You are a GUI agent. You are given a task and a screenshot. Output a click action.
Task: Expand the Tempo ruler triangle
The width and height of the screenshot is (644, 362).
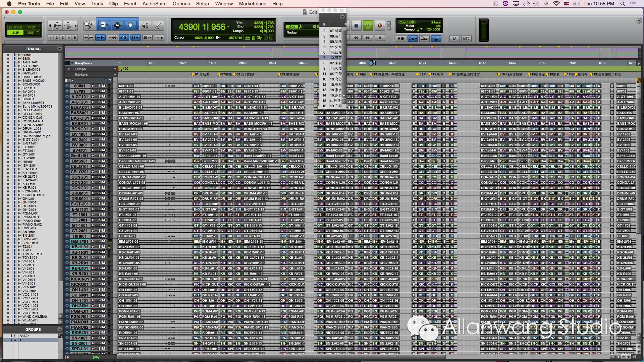(69, 69)
